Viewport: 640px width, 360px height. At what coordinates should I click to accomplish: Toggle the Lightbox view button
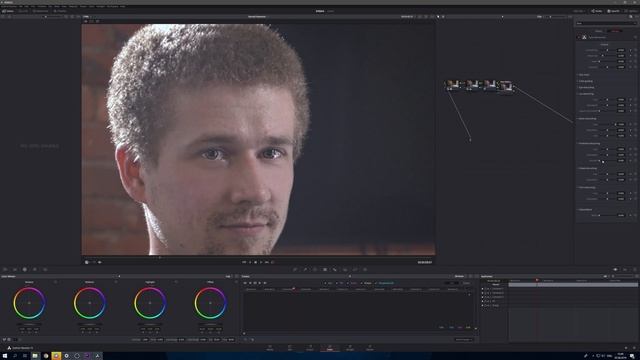[x=631, y=11]
